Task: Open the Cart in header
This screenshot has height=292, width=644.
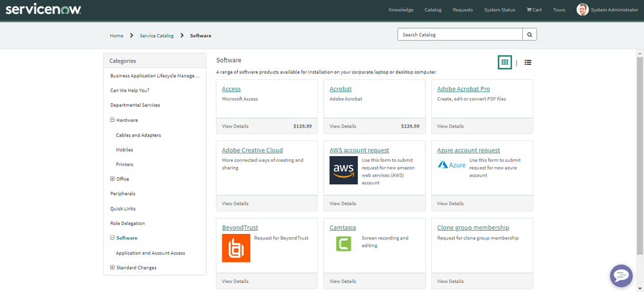Action: (x=534, y=10)
